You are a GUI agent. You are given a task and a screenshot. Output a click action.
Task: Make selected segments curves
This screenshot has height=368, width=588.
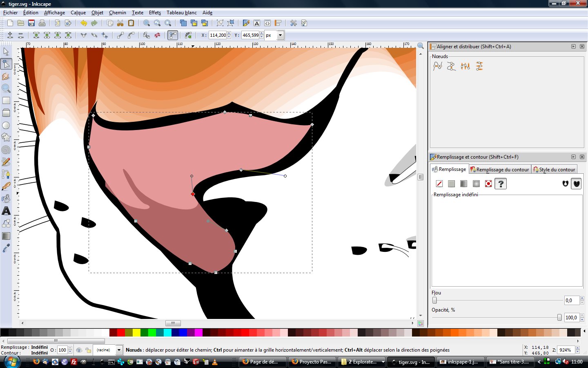point(131,35)
